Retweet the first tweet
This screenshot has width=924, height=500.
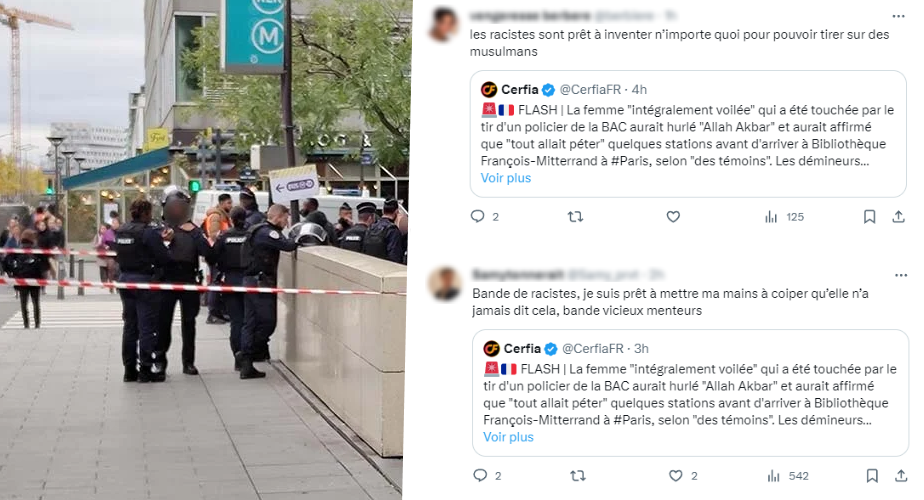(x=575, y=217)
